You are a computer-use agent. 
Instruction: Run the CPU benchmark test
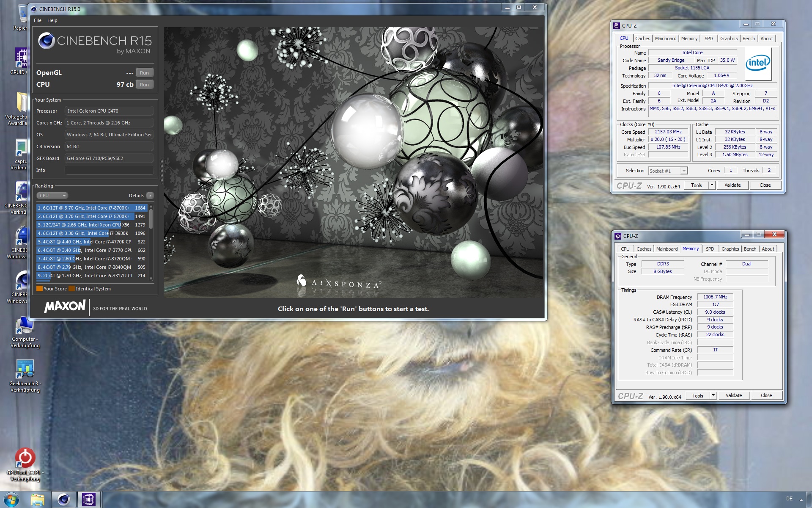pos(145,85)
